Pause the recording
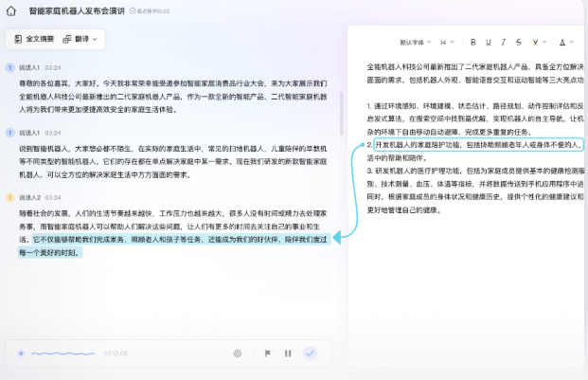 [288, 353]
